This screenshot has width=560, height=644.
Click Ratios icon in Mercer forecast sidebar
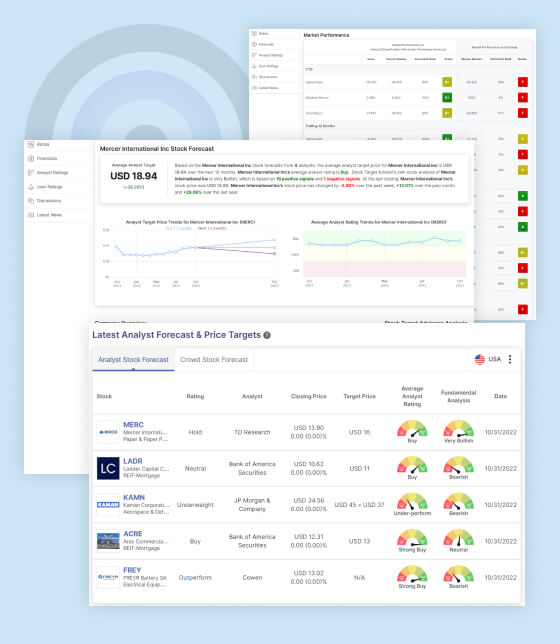pos(31,145)
